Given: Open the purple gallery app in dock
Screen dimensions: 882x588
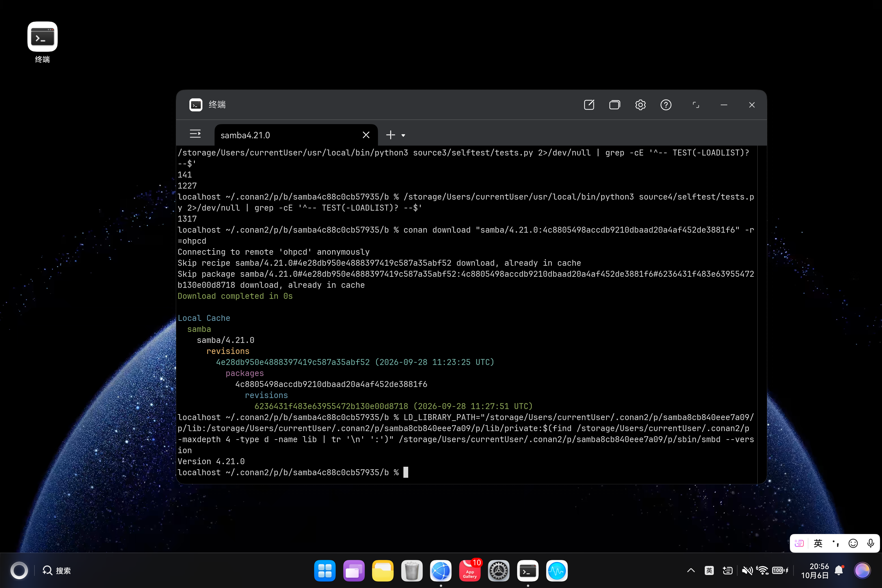Looking at the screenshot, I should [354, 571].
